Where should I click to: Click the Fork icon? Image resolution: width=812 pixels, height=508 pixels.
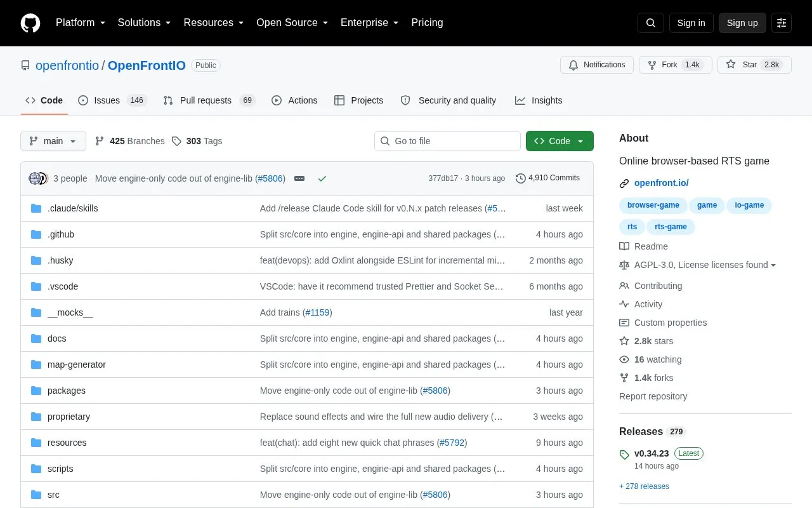(x=652, y=65)
